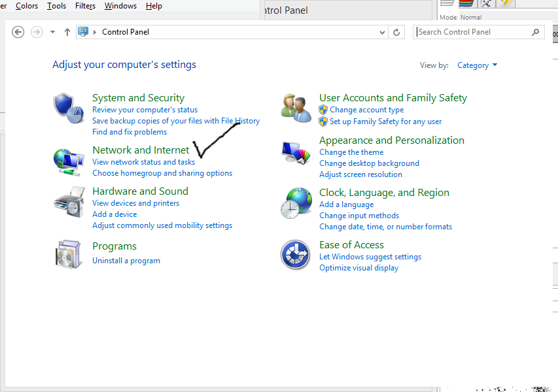Click View network status and tasks

pos(144,162)
